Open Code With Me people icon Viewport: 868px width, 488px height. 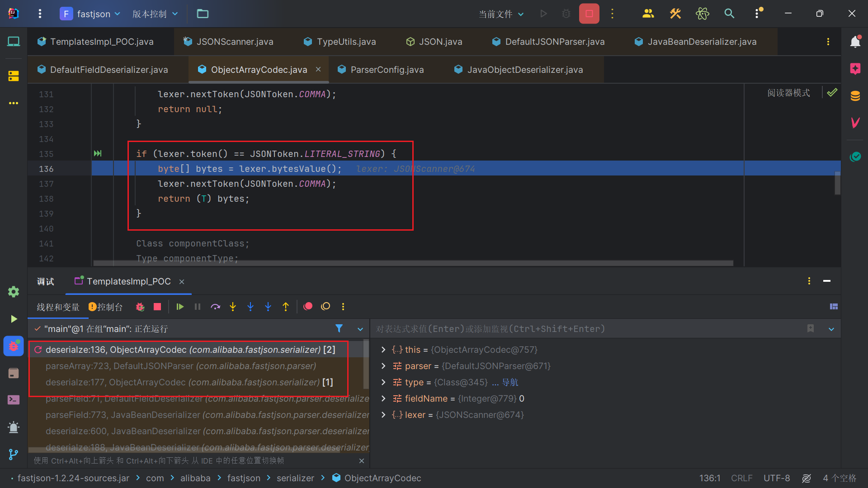(648, 14)
